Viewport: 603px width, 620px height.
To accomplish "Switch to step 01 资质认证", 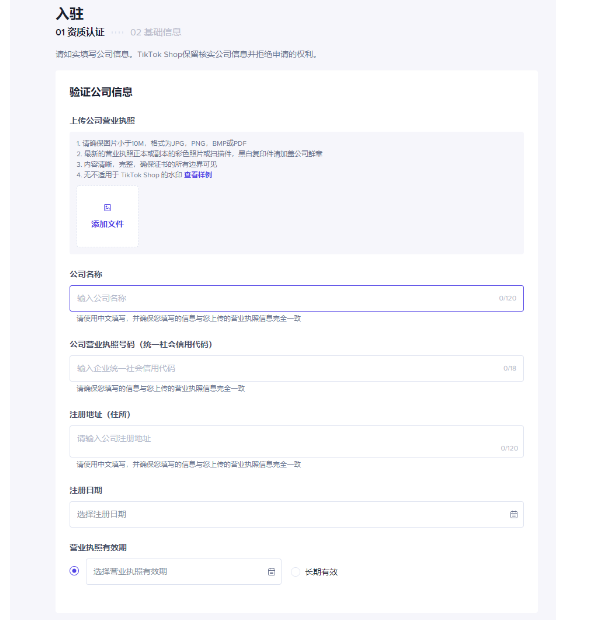I will (80, 32).
